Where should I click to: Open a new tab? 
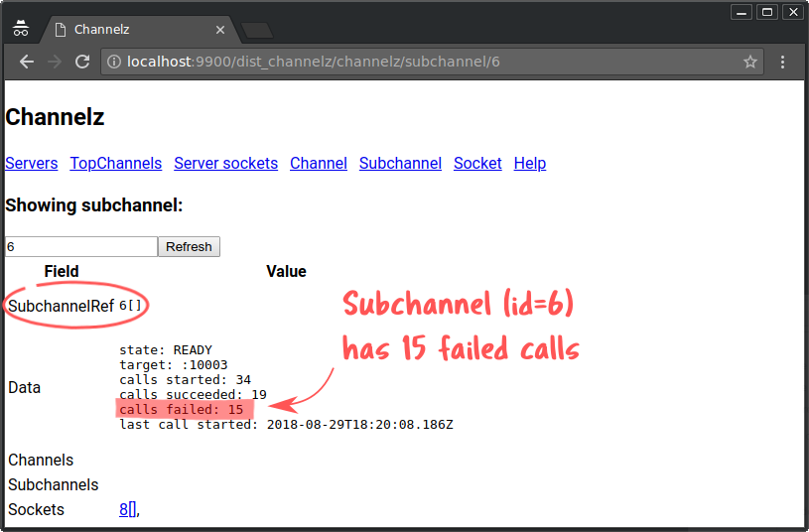pyautogui.click(x=256, y=30)
